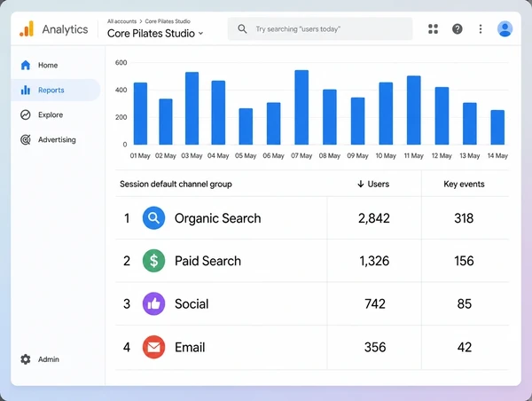The image size is (532, 401).
Task: Click the 2,842 users value
Action: pos(374,218)
